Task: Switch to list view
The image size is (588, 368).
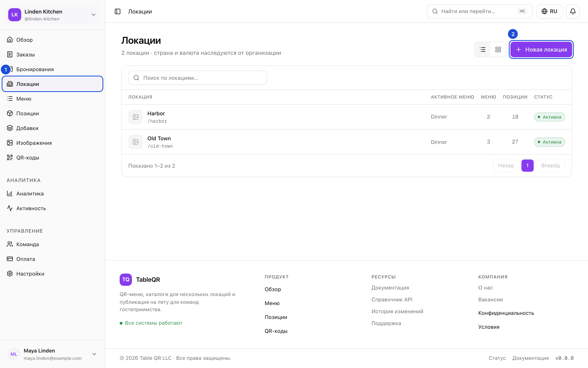Action: pyautogui.click(x=483, y=50)
